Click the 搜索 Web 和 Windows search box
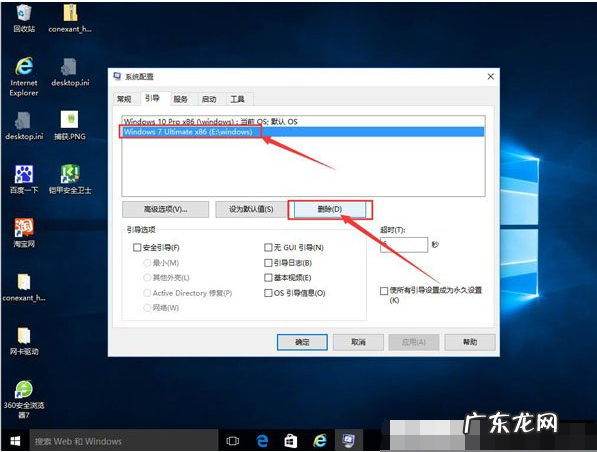The width and height of the screenshot is (597, 452). point(124,441)
